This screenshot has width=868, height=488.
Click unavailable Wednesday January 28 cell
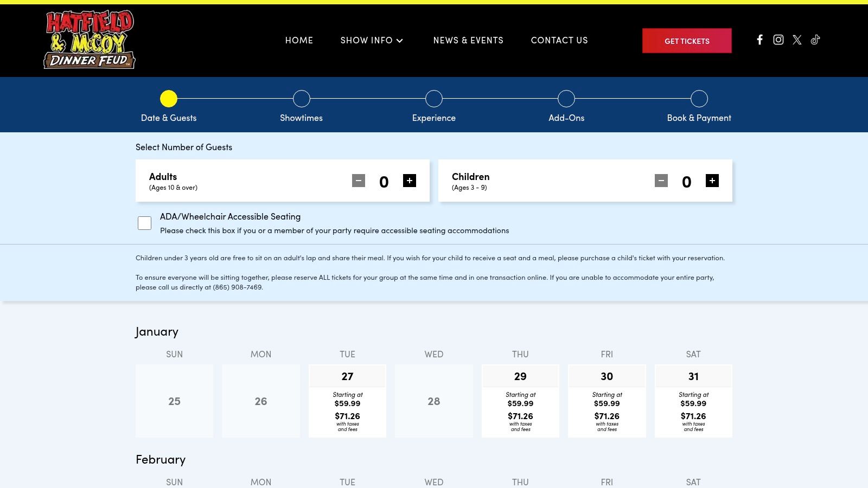click(434, 401)
